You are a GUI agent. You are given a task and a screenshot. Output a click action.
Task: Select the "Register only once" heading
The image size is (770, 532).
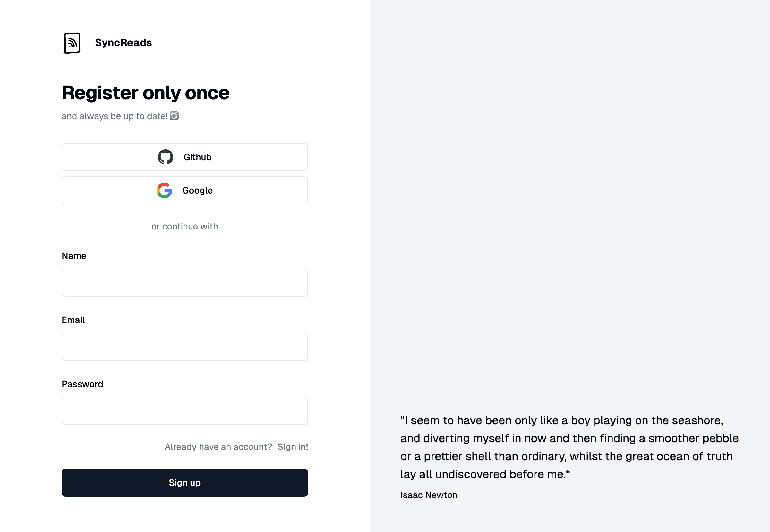coord(145,93)
